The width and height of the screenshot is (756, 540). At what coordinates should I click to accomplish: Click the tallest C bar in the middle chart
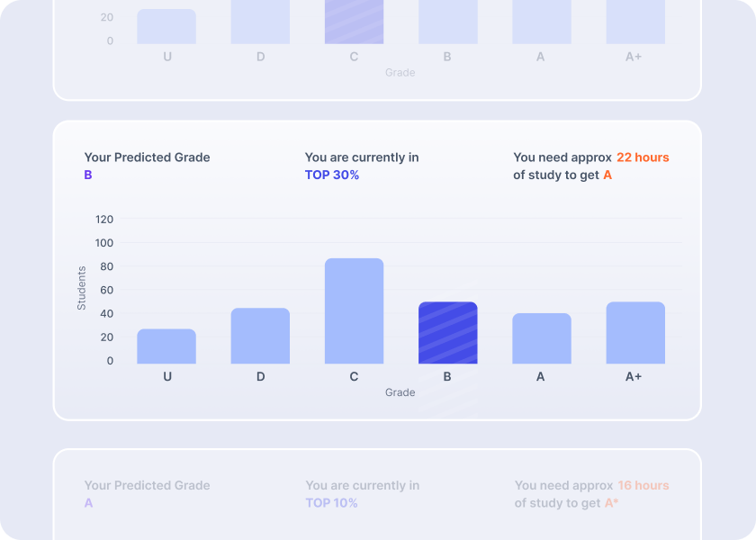354,311
